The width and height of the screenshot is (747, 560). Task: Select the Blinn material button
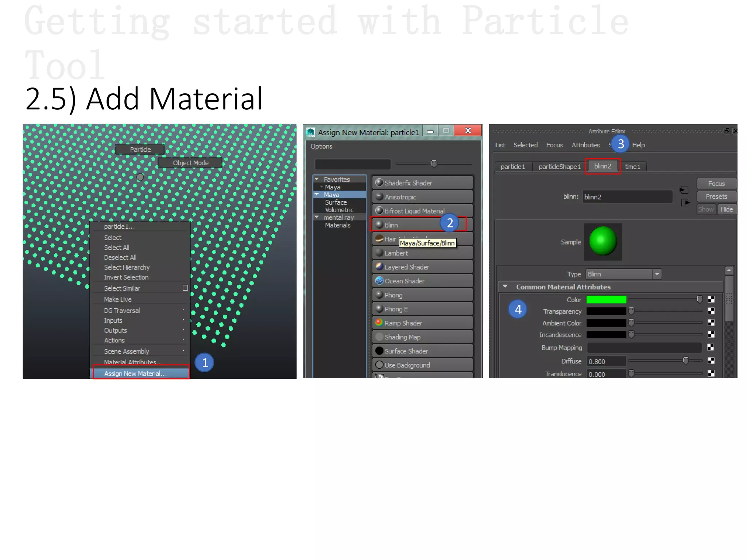pos(422,225)
